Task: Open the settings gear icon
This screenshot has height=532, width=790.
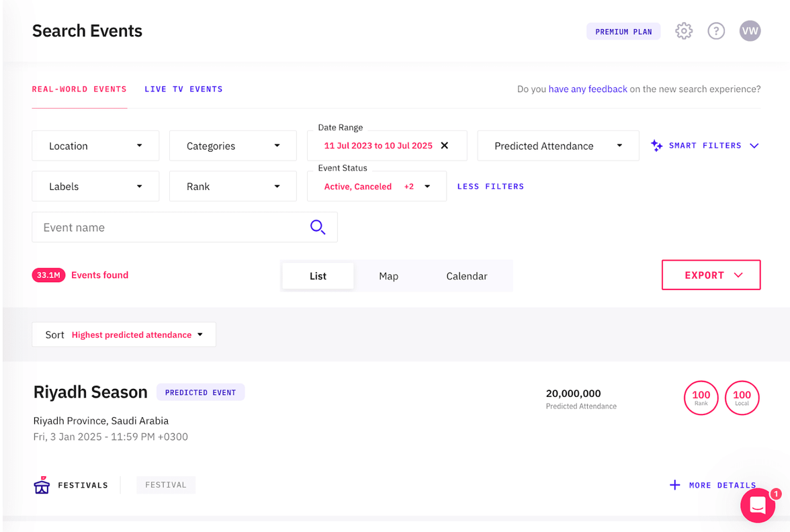Action: (x=683, y=30)
